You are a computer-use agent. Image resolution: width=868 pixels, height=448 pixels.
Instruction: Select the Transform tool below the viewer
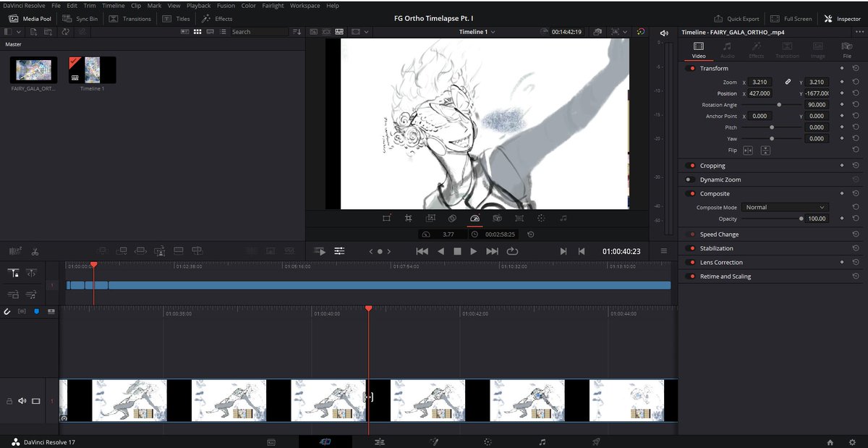click(386, 218)
